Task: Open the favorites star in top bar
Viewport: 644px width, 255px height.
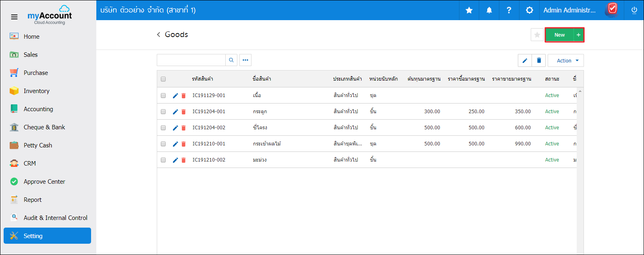Action: point(469,10)
